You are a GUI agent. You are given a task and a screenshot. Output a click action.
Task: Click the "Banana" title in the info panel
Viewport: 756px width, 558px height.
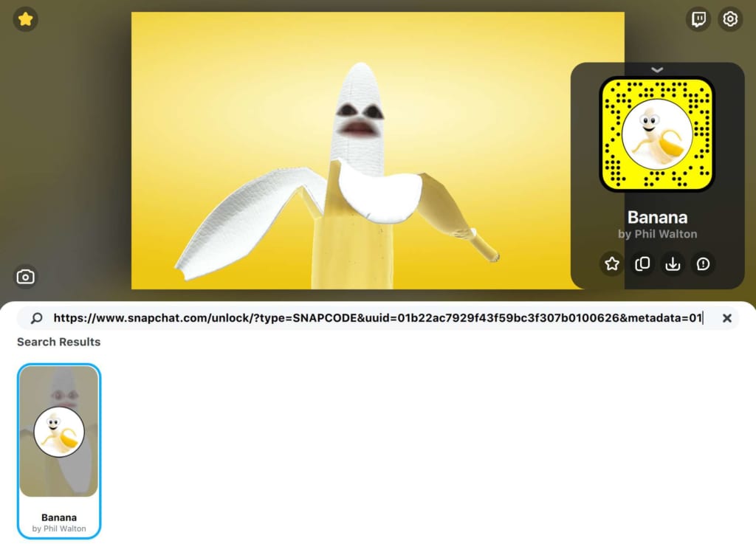pyautogui.click(x=657, y=217)
